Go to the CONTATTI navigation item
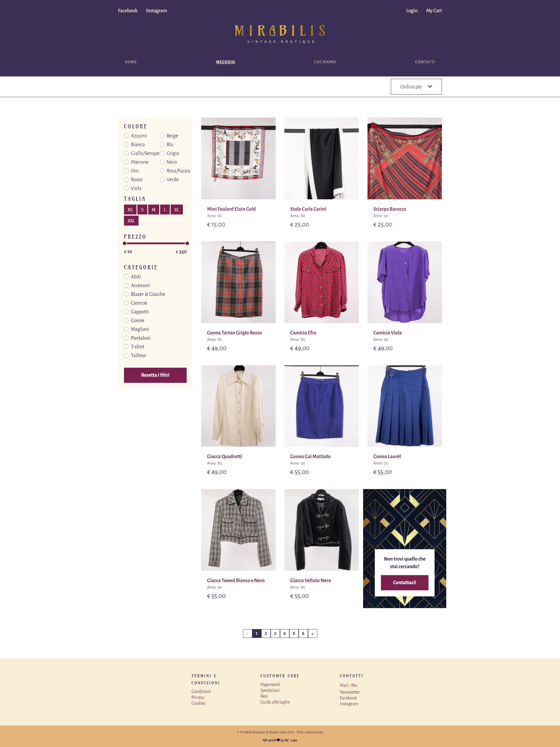This screenshot has width=560, height=747. pyautogui.click(x=425, y=62)
